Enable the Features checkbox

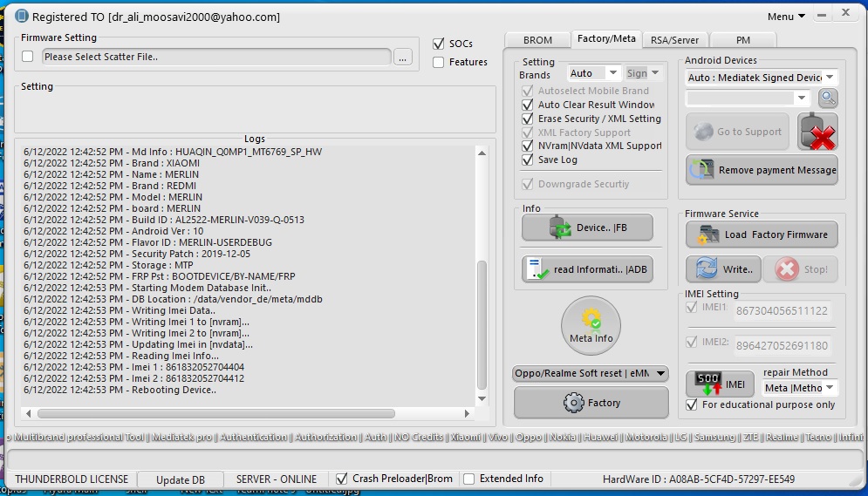pos(439,63)
